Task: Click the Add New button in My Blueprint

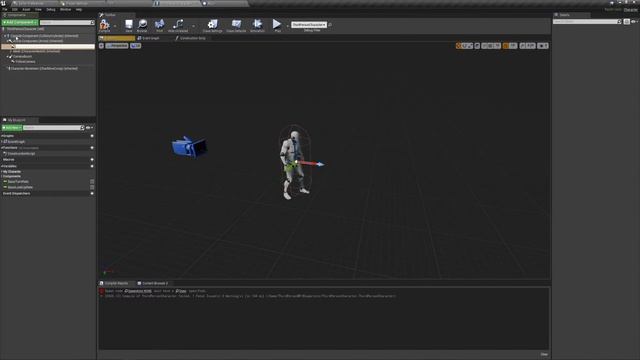Action: pyautogui.click(x=12, y=128)
